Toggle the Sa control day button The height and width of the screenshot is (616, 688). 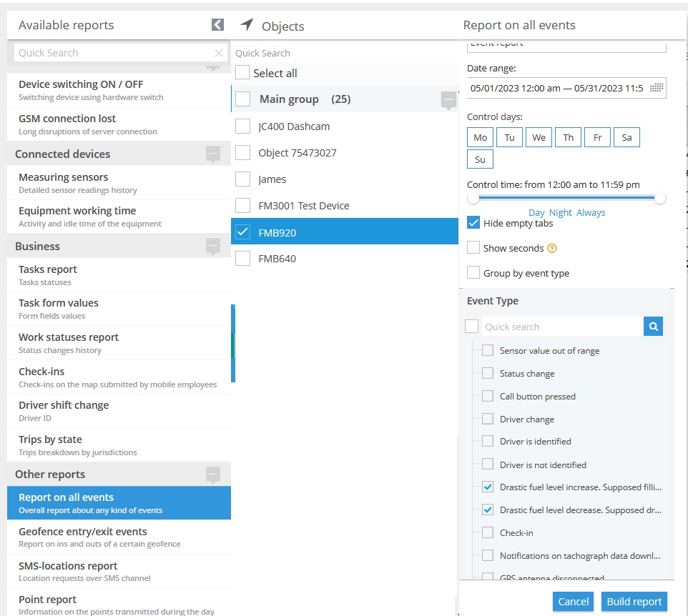coord(626,137)
